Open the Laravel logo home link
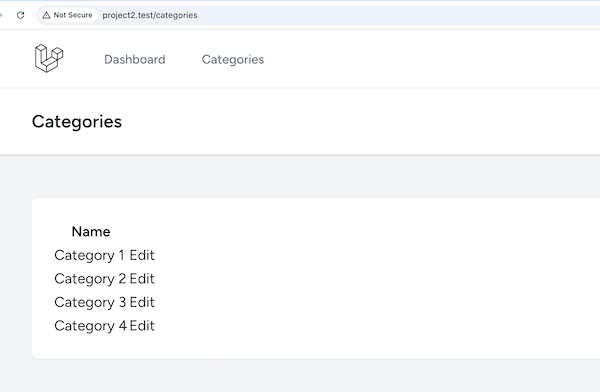600x392 pixels. (49, 58)
